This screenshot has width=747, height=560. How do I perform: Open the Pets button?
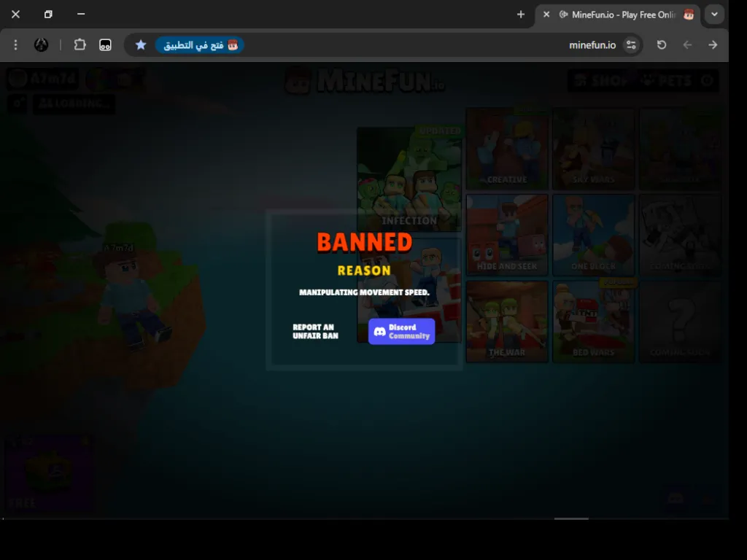tap(666, 80)
